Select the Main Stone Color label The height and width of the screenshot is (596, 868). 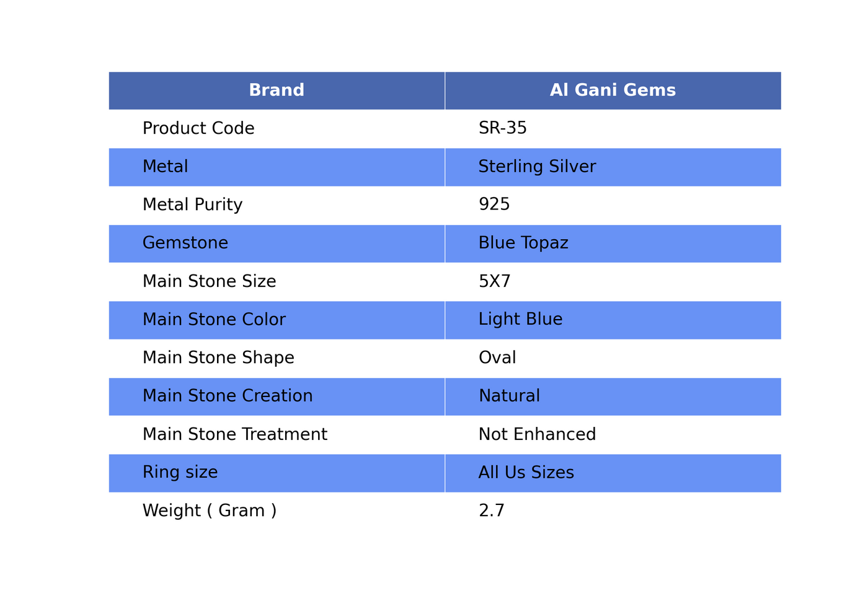[x=214, y=320]
